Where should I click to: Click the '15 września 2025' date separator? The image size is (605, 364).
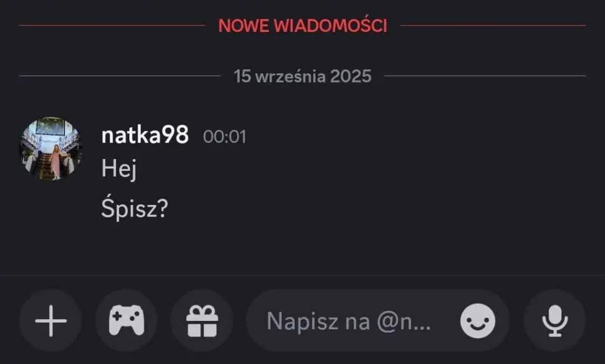[x=302, y=76]
